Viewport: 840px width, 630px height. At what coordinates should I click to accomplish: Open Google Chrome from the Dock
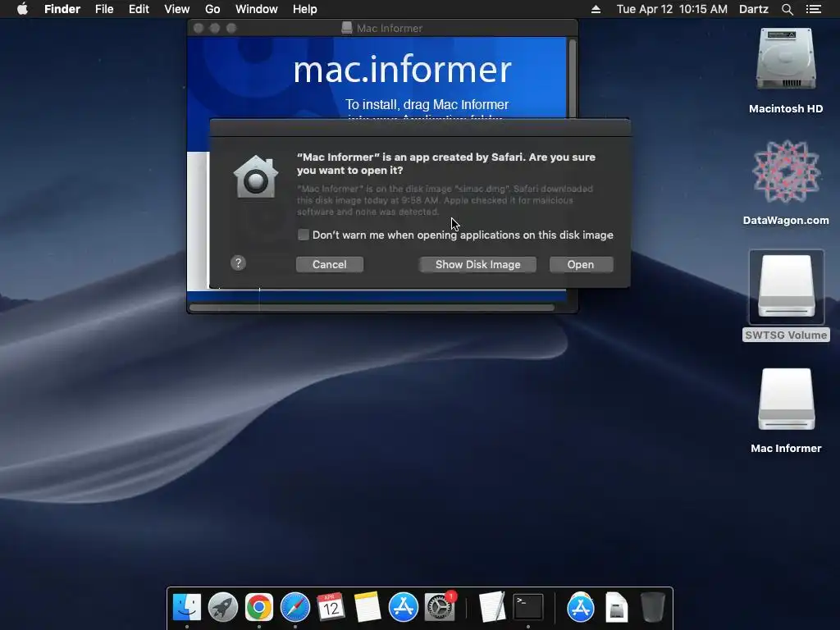(x=258, y=607)
